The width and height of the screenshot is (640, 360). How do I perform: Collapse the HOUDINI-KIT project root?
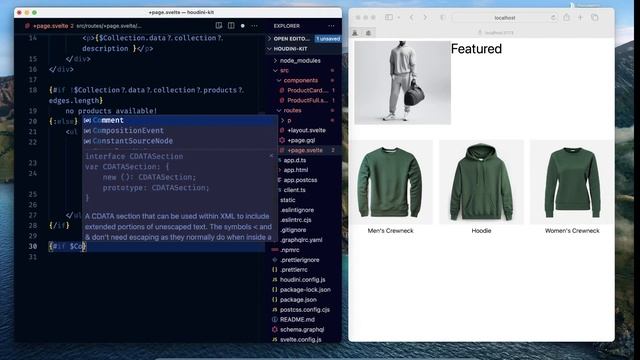(269, 49)
